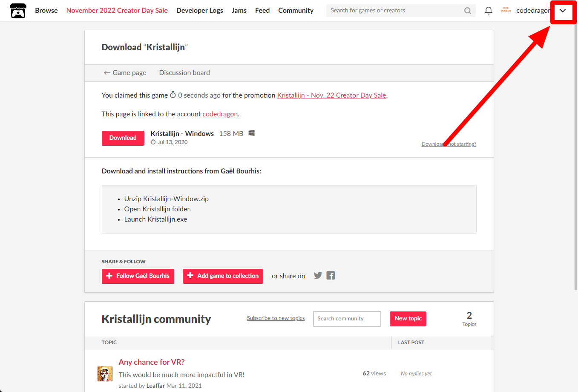Select 'Open Kristallijn folder.' instruction
The width and height of the screenshot is (578, 392).
[x=158, y=209]
